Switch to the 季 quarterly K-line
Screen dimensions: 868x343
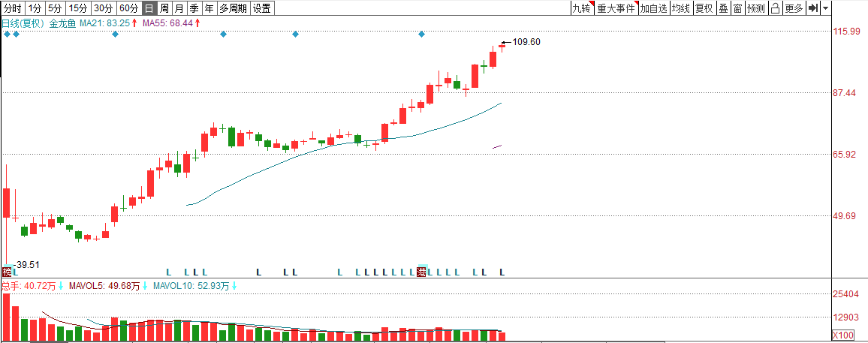(x=194, y=8)
